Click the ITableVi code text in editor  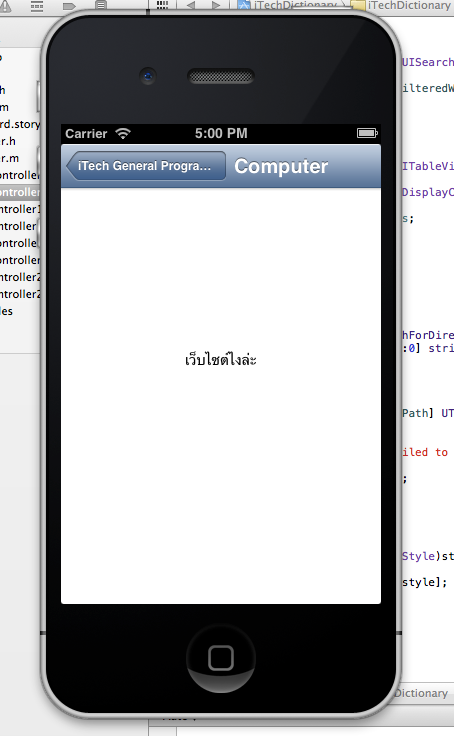tap(428, 166)
